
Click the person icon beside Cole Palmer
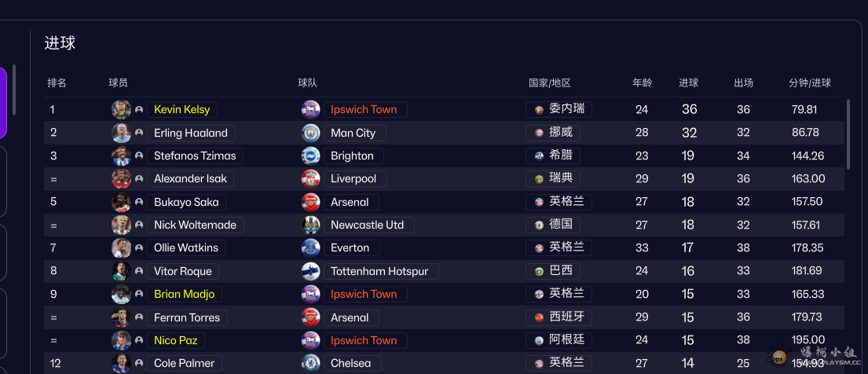coord(139,364)
